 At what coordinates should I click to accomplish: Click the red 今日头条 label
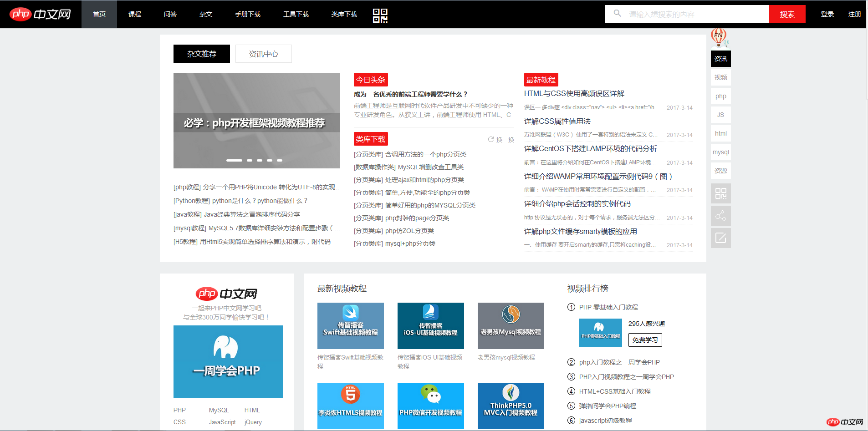point(371,80)
